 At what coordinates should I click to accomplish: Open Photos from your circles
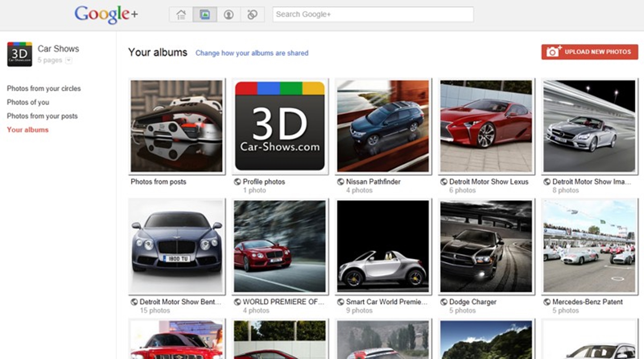tap(44, 89)
